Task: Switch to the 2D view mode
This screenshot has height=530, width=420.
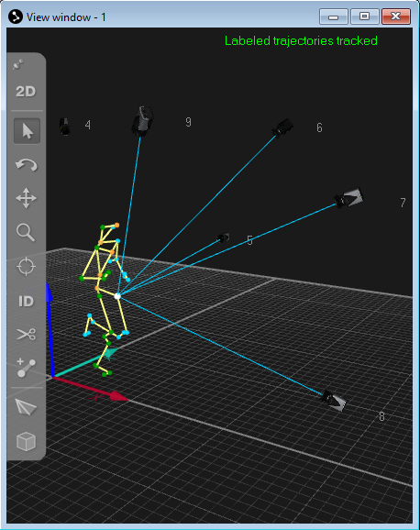Action: click(26, 92)
